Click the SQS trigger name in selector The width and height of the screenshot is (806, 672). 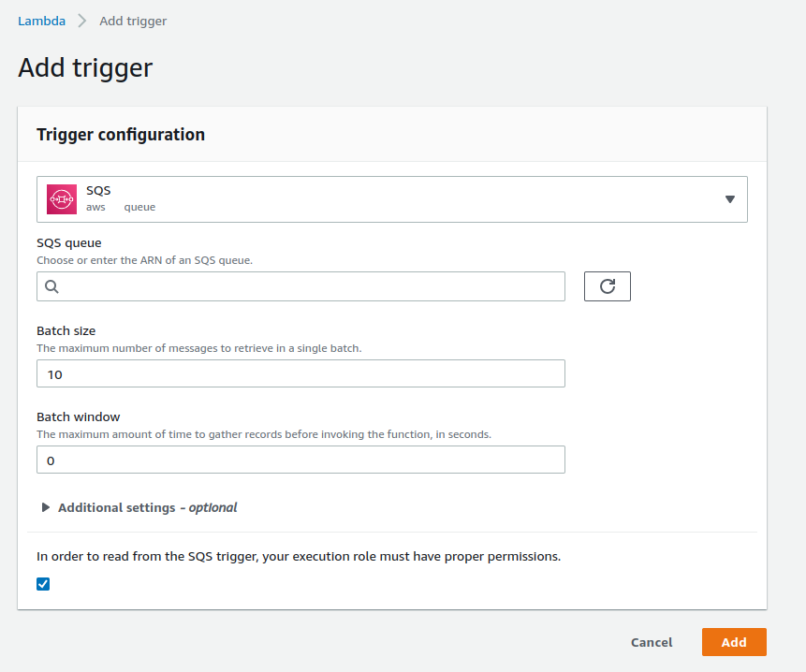(x=98, y=190)
